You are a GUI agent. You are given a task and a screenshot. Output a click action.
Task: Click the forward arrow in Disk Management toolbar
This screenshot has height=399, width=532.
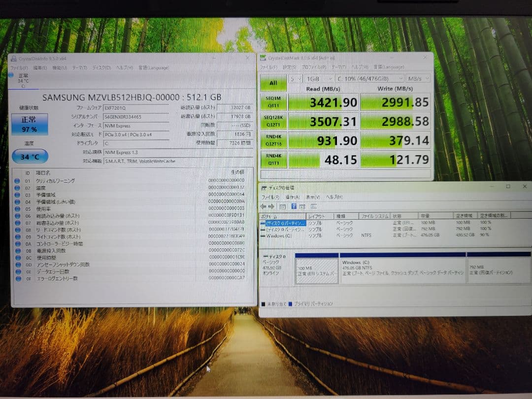coord(271,206)
